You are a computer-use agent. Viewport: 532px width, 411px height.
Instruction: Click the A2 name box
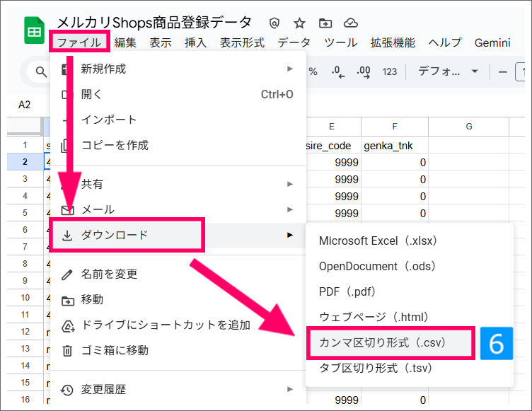pyautogui.click(x=25, y=105)
